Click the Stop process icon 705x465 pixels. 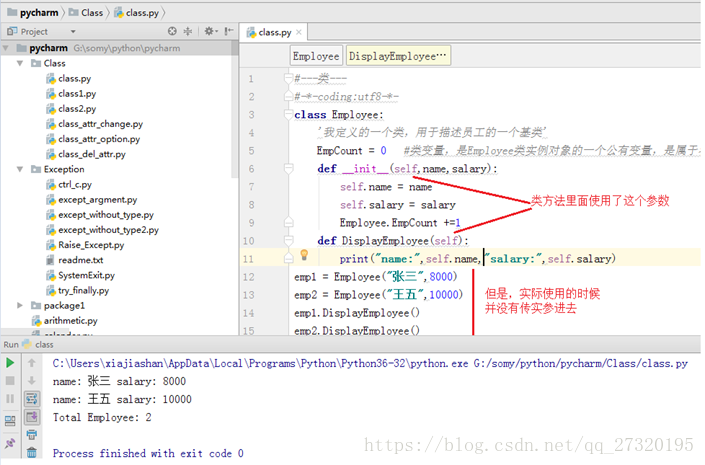(10, 381)
